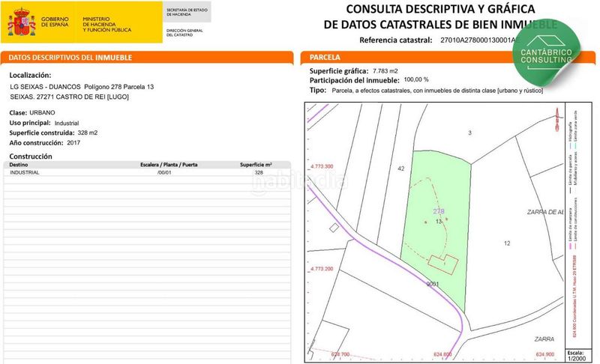Click the '4.773.200' coordinate label
600x364 pixels.
[322, 269]
